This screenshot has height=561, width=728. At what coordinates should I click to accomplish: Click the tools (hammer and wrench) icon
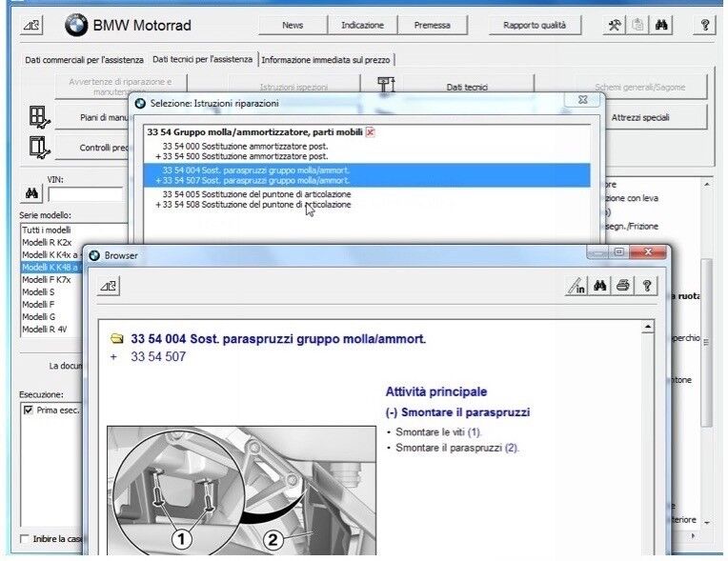pos(615,26)
